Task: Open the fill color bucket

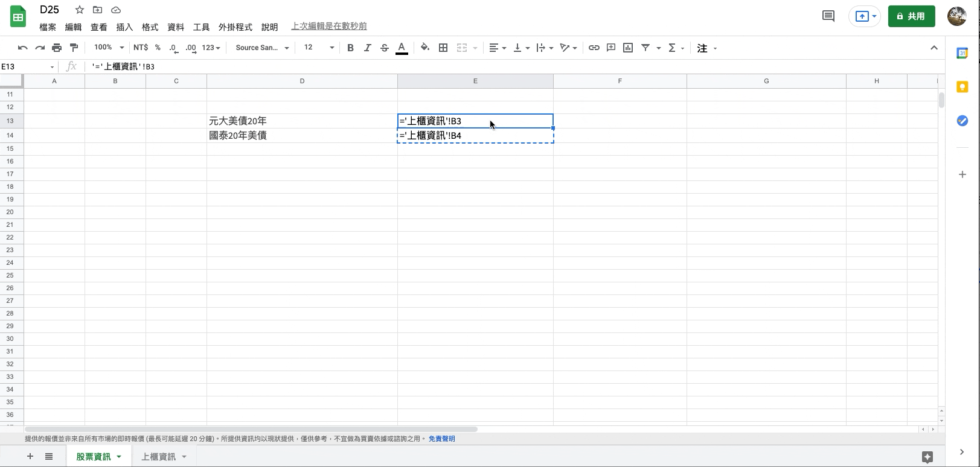Action: coord(425,48)
